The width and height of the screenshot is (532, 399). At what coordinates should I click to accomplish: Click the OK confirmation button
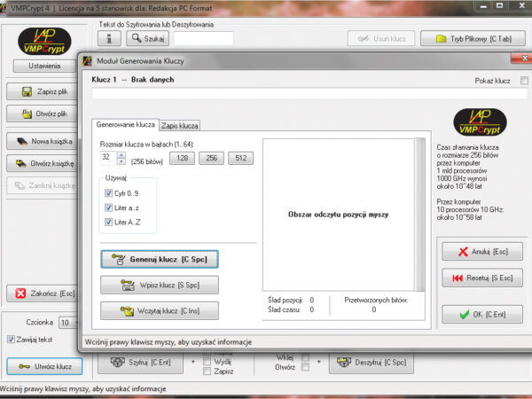pyautogui.click(x=481, y=313)
